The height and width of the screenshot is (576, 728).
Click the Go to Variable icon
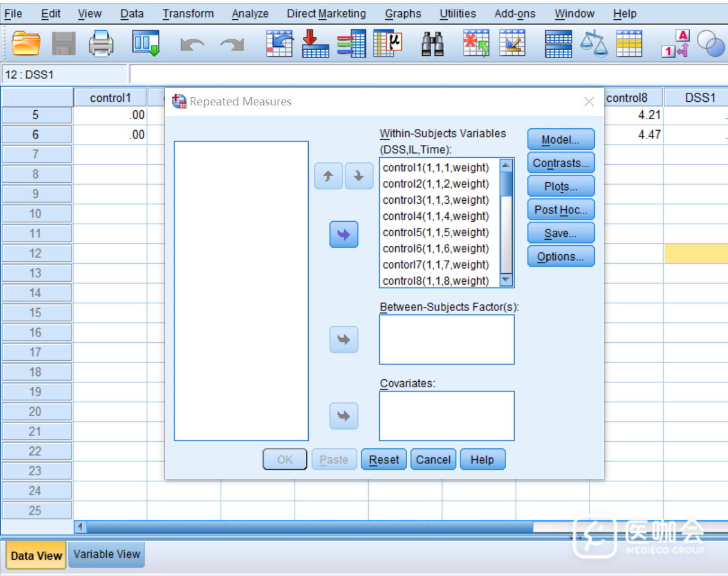click(x=315, y=44)
